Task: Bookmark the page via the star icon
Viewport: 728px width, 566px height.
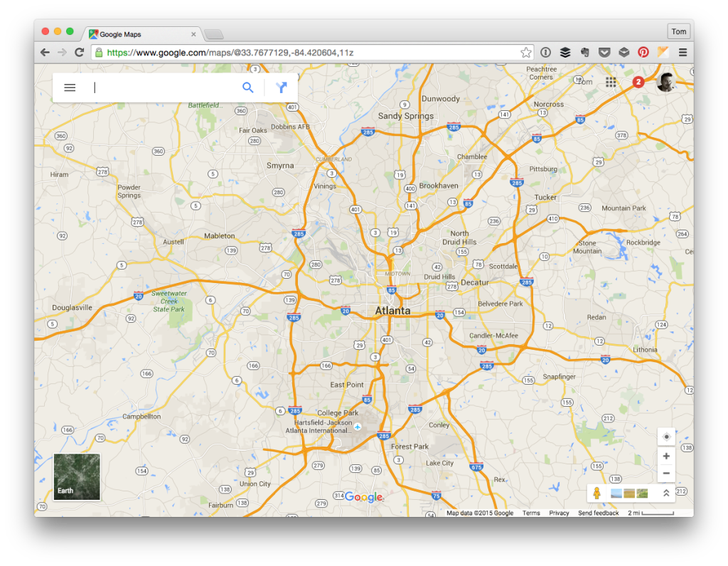Action: pos(525,52)
